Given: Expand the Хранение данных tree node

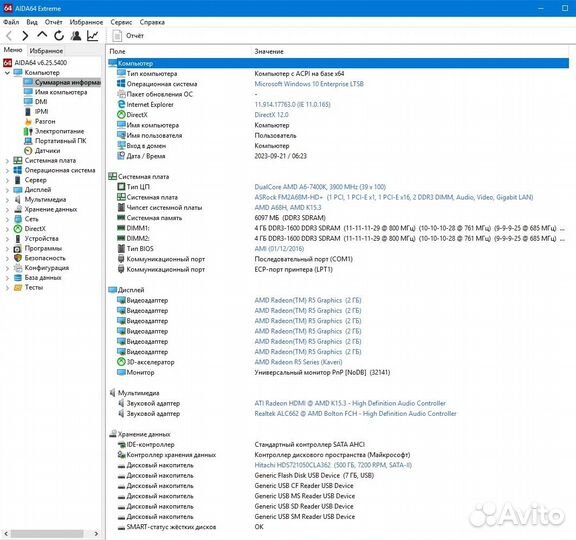Looking at the screenshot, I should pyautogui.click(x=7, y=209).
